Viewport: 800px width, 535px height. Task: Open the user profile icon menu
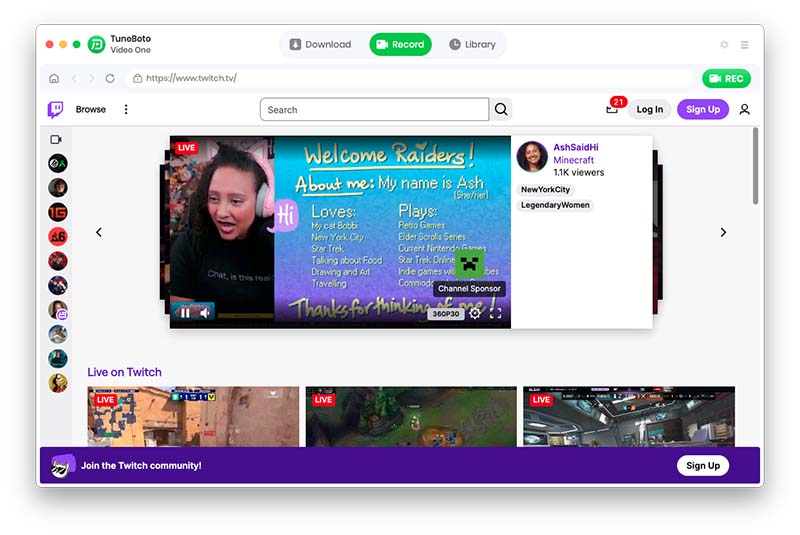click(744, 109)
